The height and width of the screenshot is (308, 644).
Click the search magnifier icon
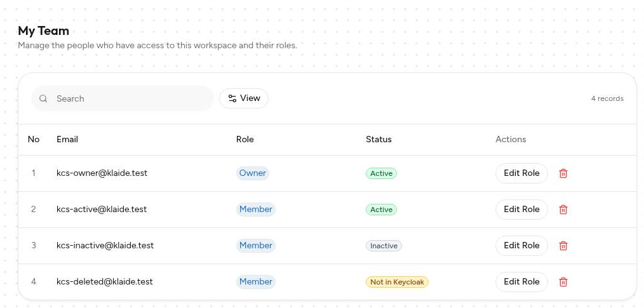pyautogui.click(x=43, y=98)
